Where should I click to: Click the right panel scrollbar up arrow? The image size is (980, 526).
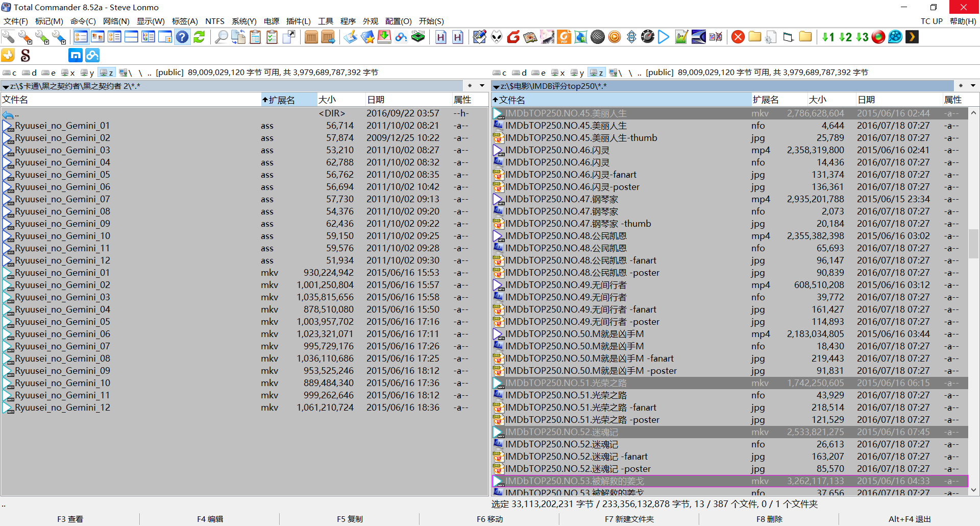(x=973, y=112)
